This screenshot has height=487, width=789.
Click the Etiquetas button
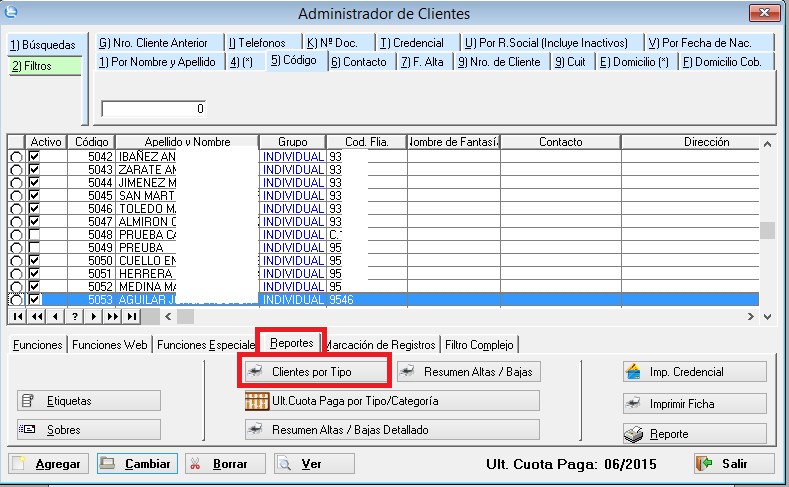(88, 401)
